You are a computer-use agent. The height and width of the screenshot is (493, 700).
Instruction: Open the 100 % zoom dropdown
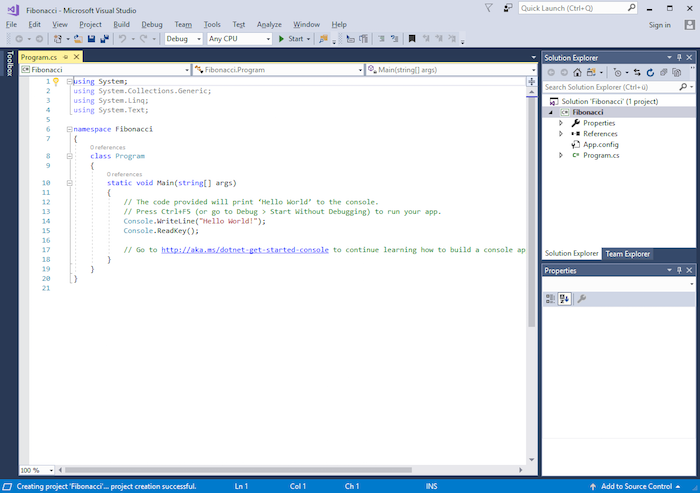click(x=37, y=470)
